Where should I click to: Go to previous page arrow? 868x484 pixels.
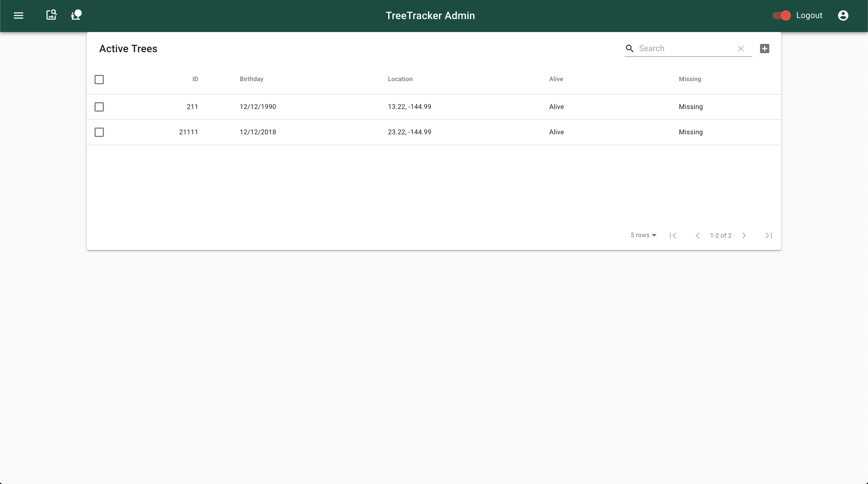[x=698, y=236]
